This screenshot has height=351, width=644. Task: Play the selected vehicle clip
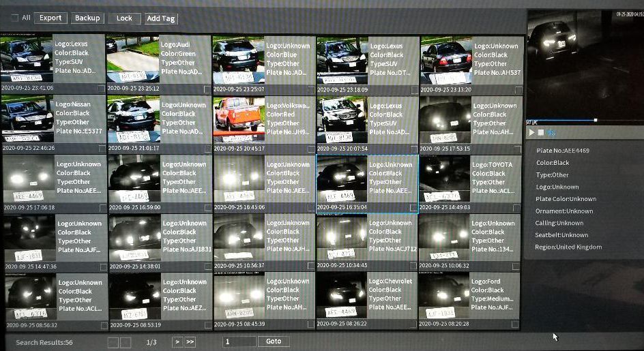[531, 132]
